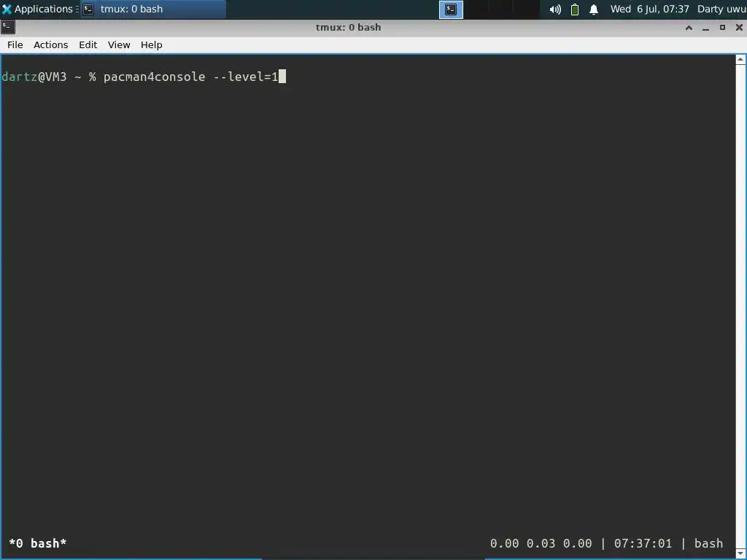
Task: Click the scrollbar up arrow
Action: [x=740, y=60]
